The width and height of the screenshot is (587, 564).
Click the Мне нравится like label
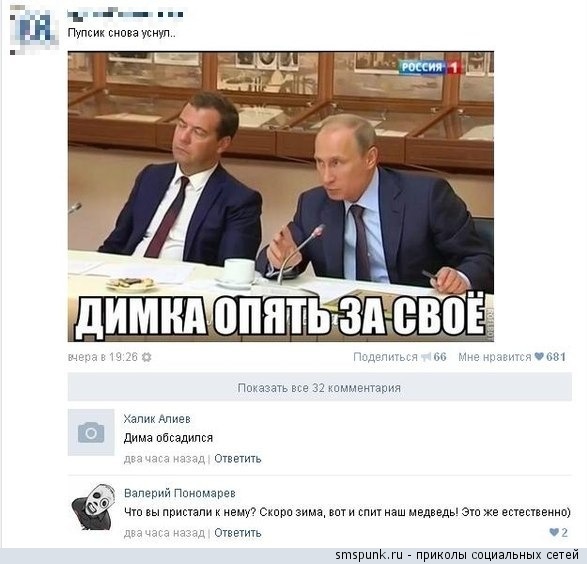[495, 357]
